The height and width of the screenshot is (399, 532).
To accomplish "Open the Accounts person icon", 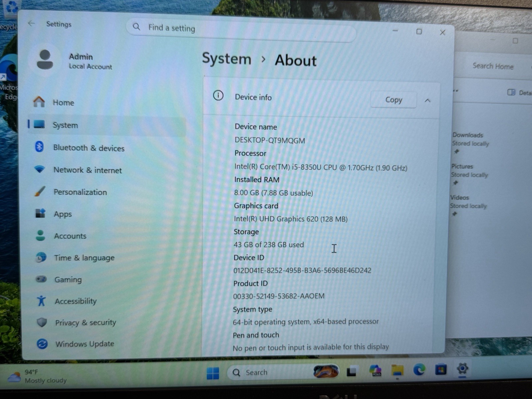I will 41,235.
